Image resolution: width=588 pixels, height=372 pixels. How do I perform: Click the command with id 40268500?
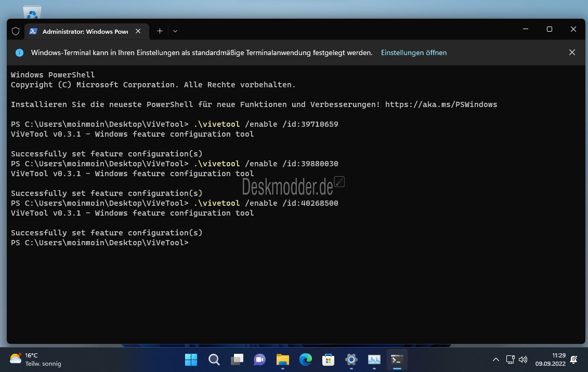point(266,203)
